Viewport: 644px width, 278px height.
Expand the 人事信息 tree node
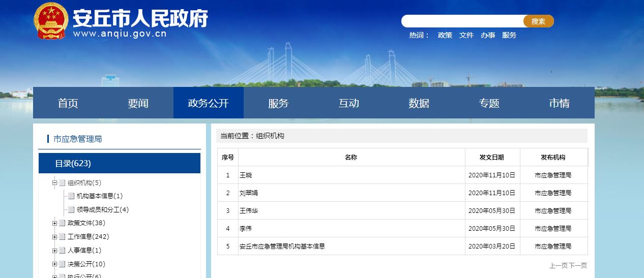pyautogui.click(x=54, y=251)
